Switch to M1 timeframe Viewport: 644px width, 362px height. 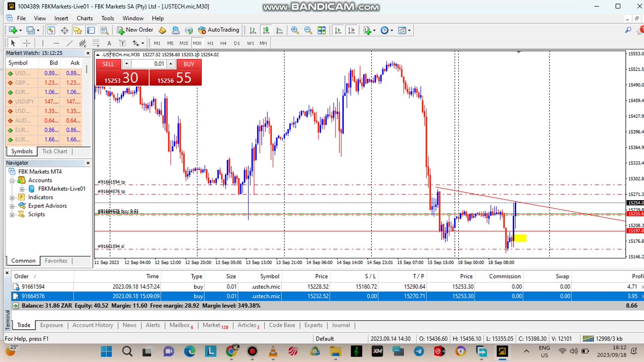[157, 43]
